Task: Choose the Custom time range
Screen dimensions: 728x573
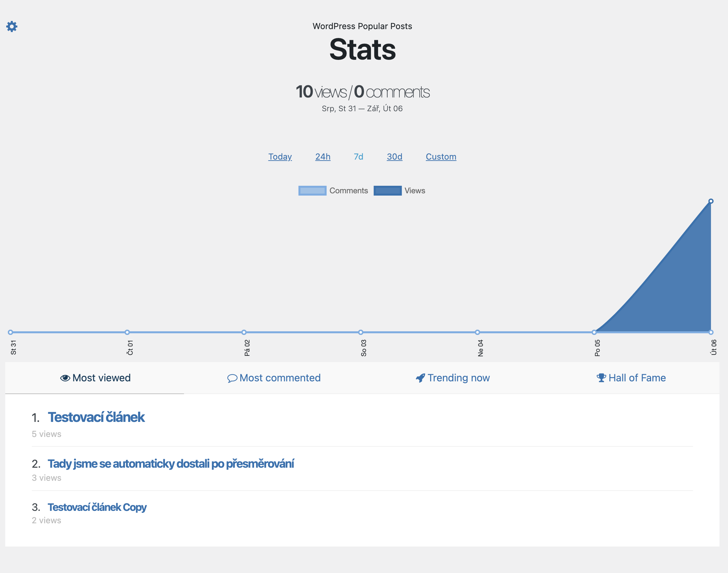Action: click(x=441, y=157)
